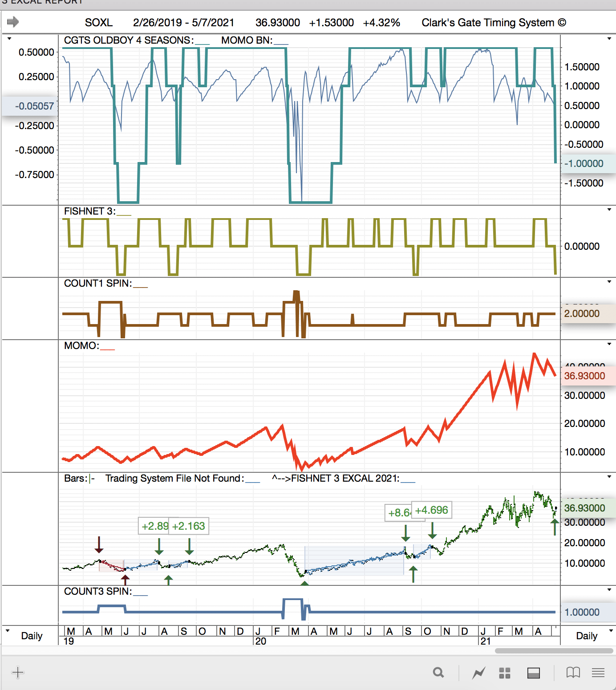Click the Trading System File Not Found label

pyautogui.click(x=175, y=478)
